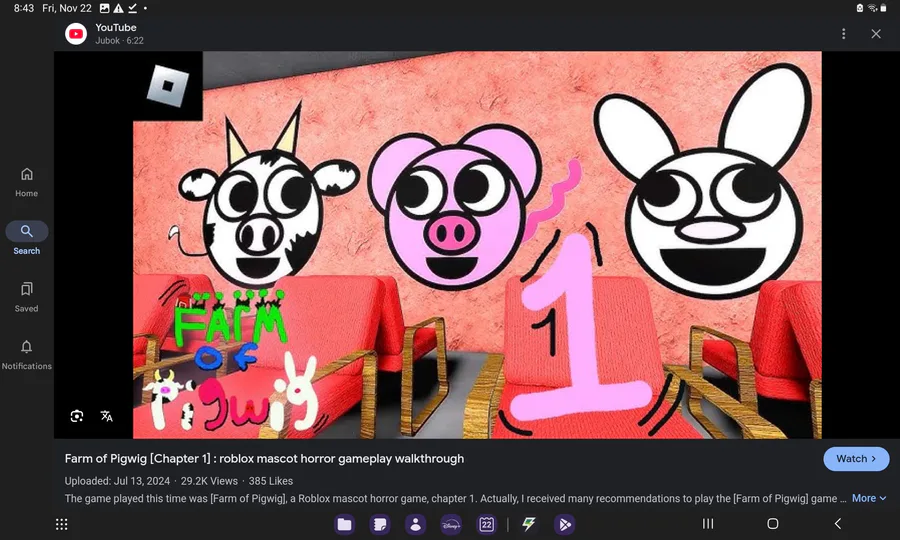Click the 'YouTube' source label
The width and height of the screenshot is (900, 540).
point(116,28)
